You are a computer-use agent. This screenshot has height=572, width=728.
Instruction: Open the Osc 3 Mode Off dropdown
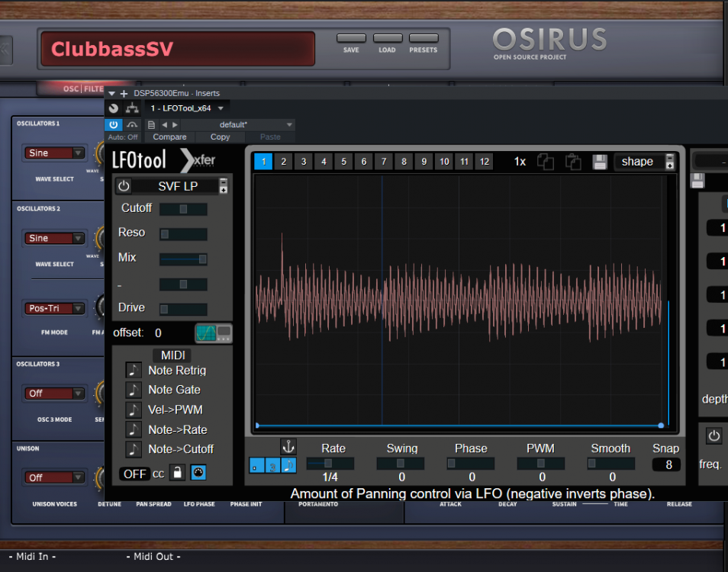click(x=54, y=394)
